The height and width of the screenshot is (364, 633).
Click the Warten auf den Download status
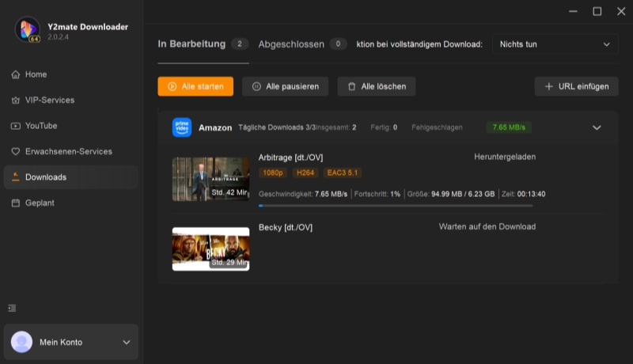(x=487, y=227)
